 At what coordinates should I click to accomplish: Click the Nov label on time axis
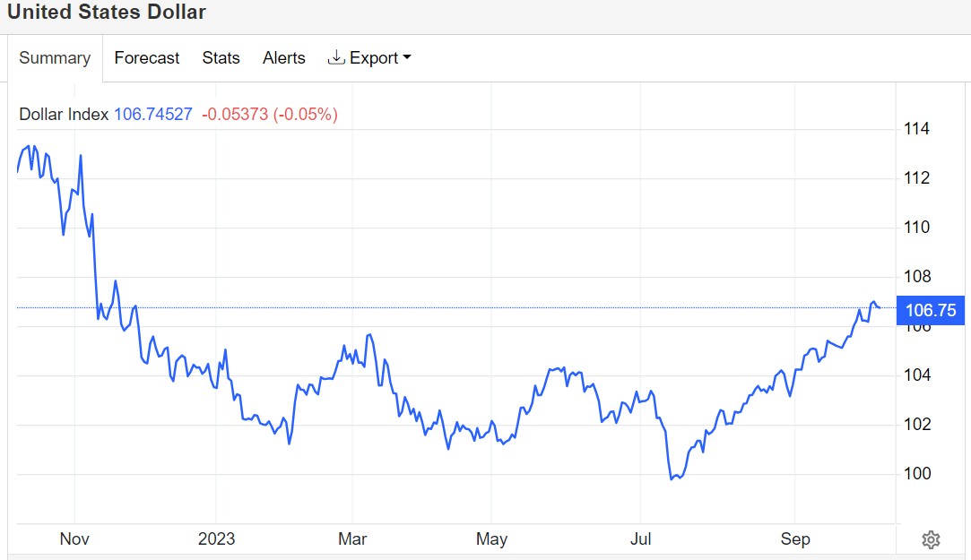pyautogui.click(x=74, y=538)
